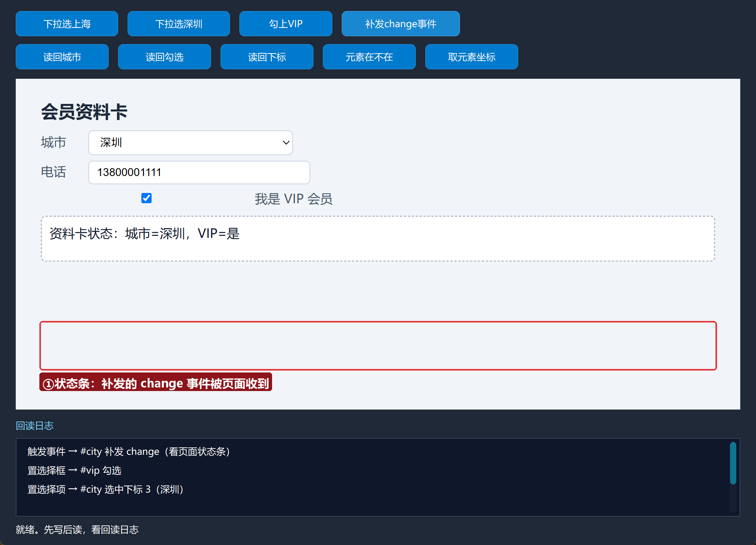Click the 回读日志 panel scrollbar thumb
The height and width of the screenshot is (545, 756).
click(x=733, y=463)
